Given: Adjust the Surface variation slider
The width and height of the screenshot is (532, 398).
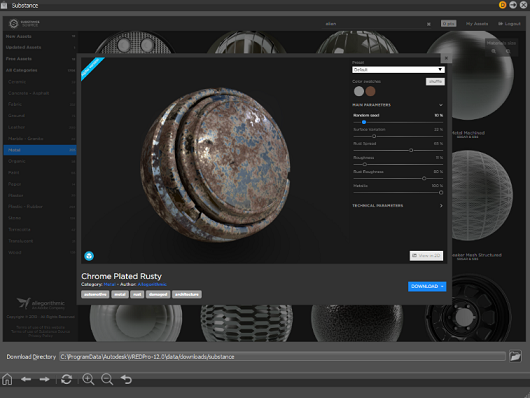Looking at the screenshot, I should pos(374,136).
